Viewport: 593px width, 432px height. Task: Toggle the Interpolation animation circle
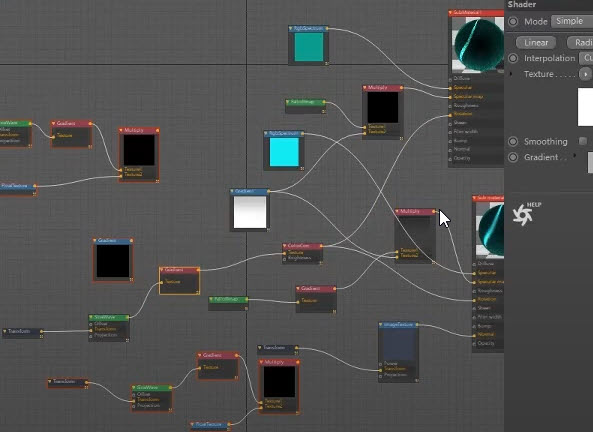tap(513, 58)
